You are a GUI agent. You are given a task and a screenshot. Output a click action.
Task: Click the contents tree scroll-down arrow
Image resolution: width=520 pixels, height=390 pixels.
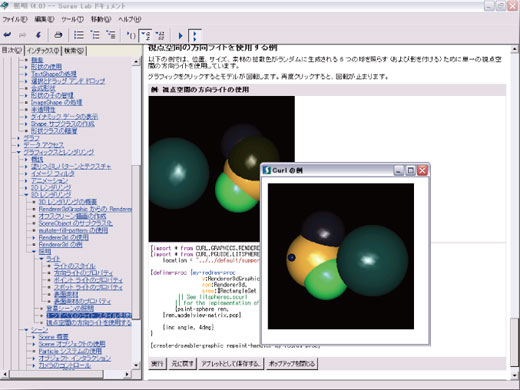[x=136, y=365]
